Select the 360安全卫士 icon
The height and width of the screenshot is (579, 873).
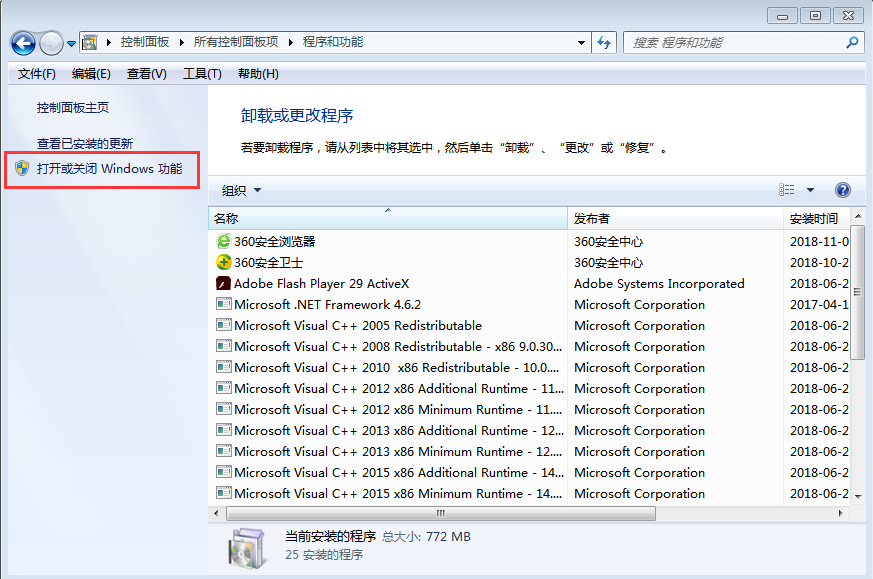223,262
